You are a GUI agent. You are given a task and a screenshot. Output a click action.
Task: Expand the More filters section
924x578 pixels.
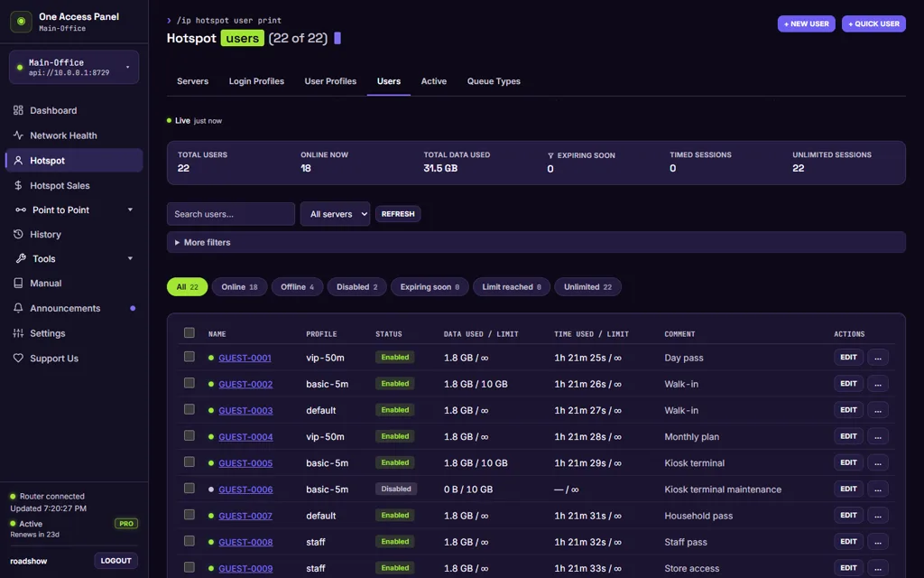536,242
